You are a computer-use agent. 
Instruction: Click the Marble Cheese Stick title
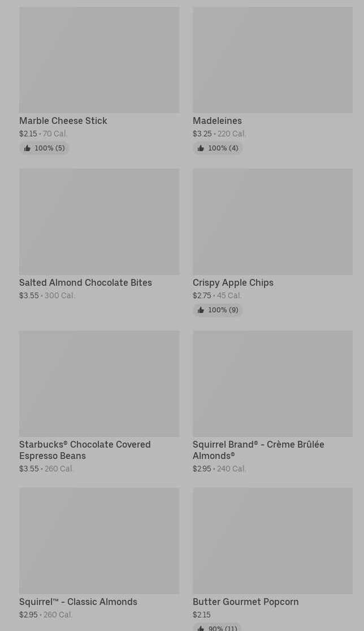click(x=63, y=121)
